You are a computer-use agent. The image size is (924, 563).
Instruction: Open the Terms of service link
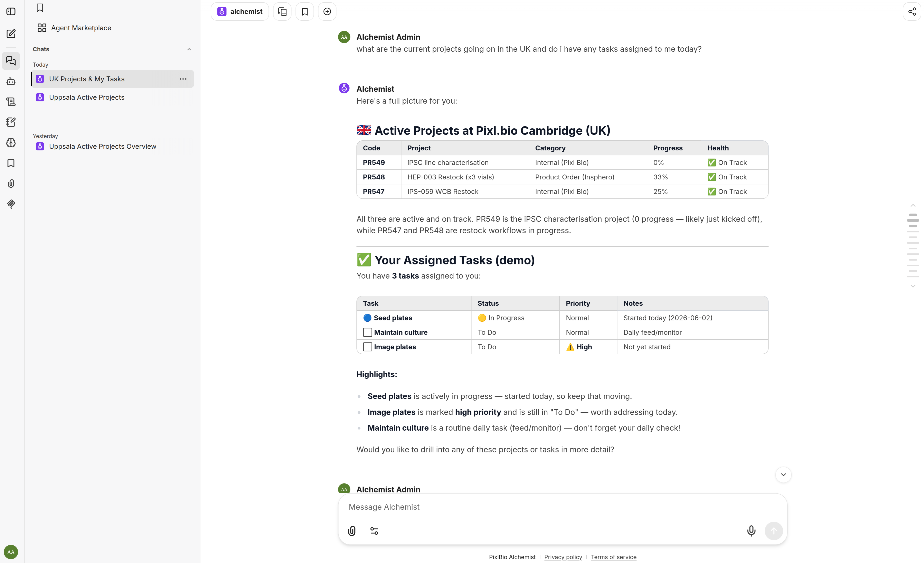pyautogui.click(x=613, y=557)
